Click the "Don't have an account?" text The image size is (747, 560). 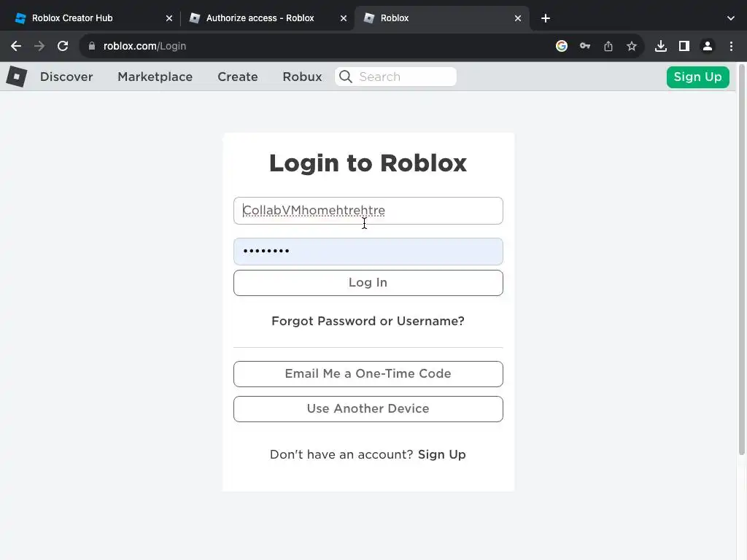coord(341,454)
